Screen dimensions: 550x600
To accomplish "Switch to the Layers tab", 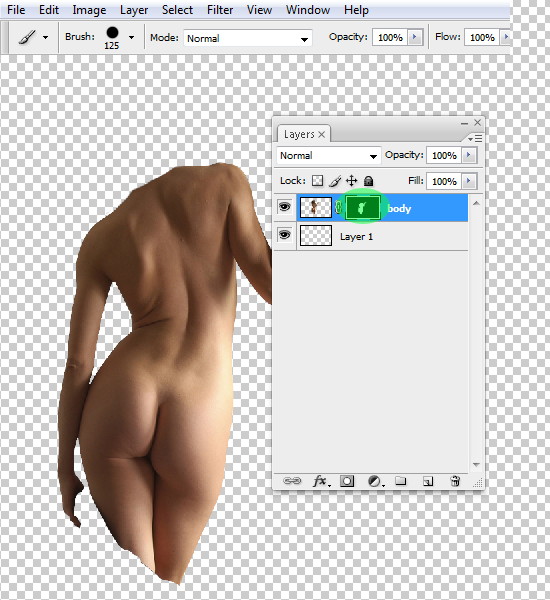I will tap(299, 134).
